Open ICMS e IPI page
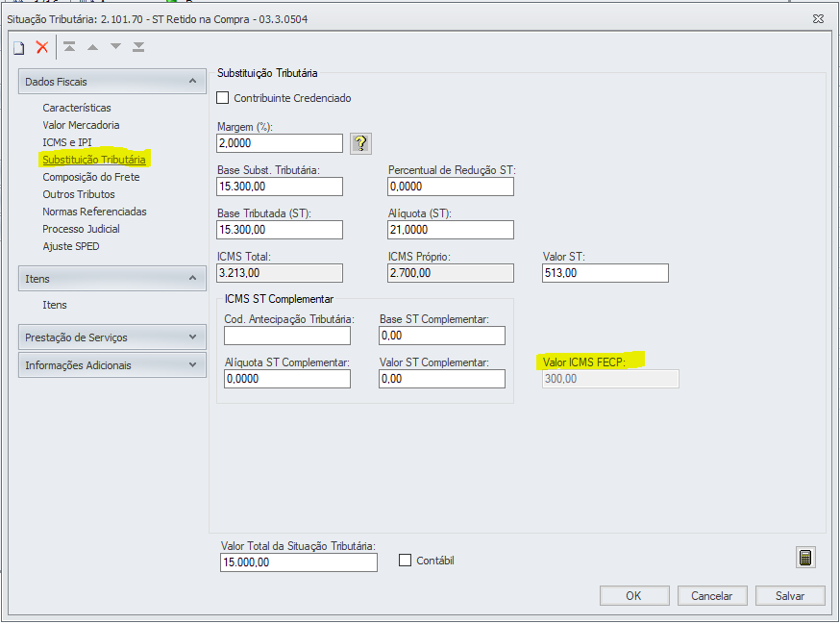The width and height of the screenshot is (840, 624). pyautogui.click(x=67, y=142)
